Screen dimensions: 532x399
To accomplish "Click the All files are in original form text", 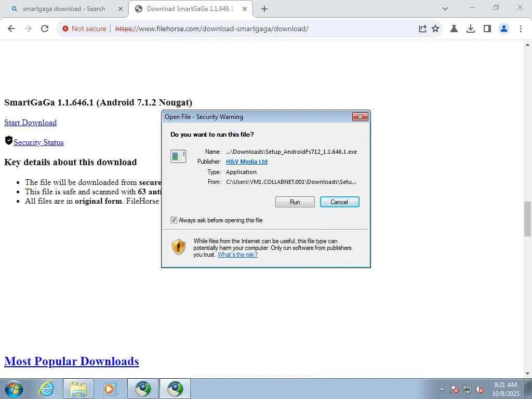I will click(74, 201).
